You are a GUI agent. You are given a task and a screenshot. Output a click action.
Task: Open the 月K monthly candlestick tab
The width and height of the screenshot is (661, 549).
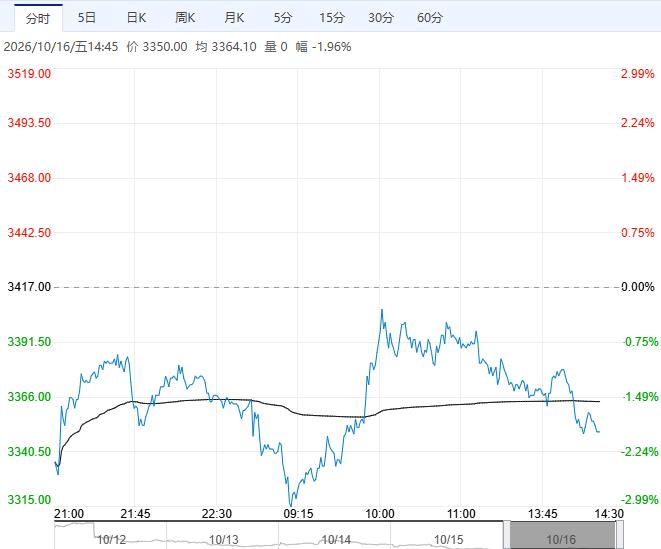pos(234,18)
